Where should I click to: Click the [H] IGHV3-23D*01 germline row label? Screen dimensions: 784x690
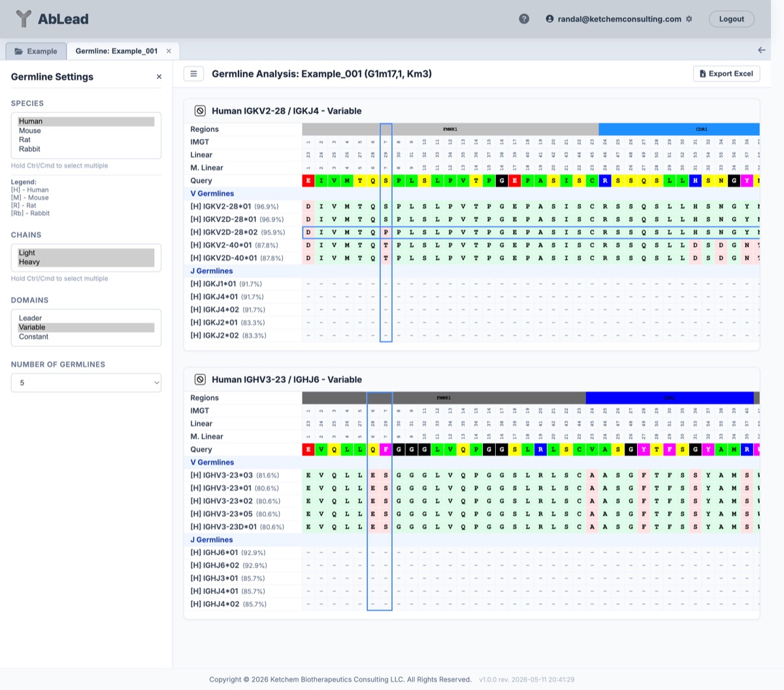[x=237, y=527]
